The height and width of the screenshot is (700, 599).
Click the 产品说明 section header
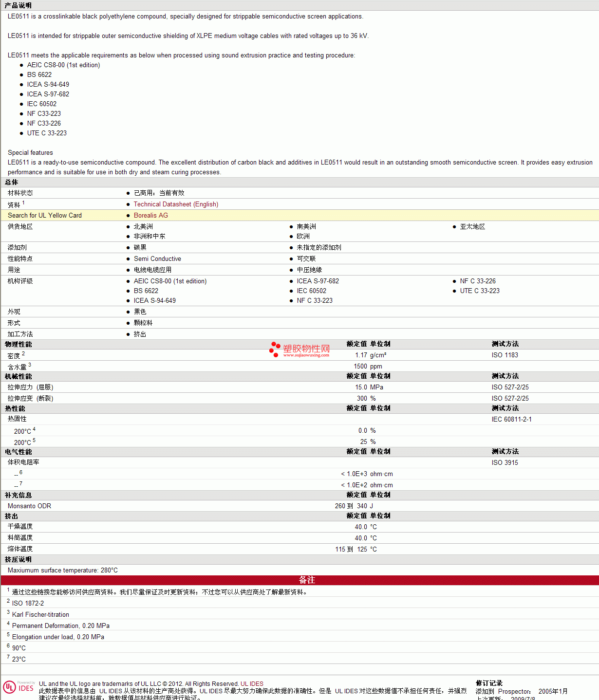[18, 5]
